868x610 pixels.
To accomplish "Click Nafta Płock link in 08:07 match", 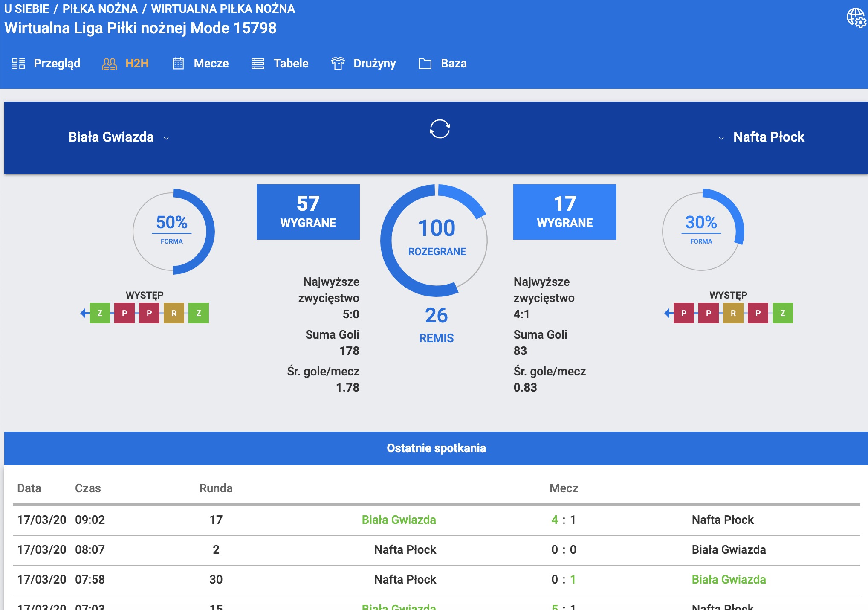I will coord(405,549).
